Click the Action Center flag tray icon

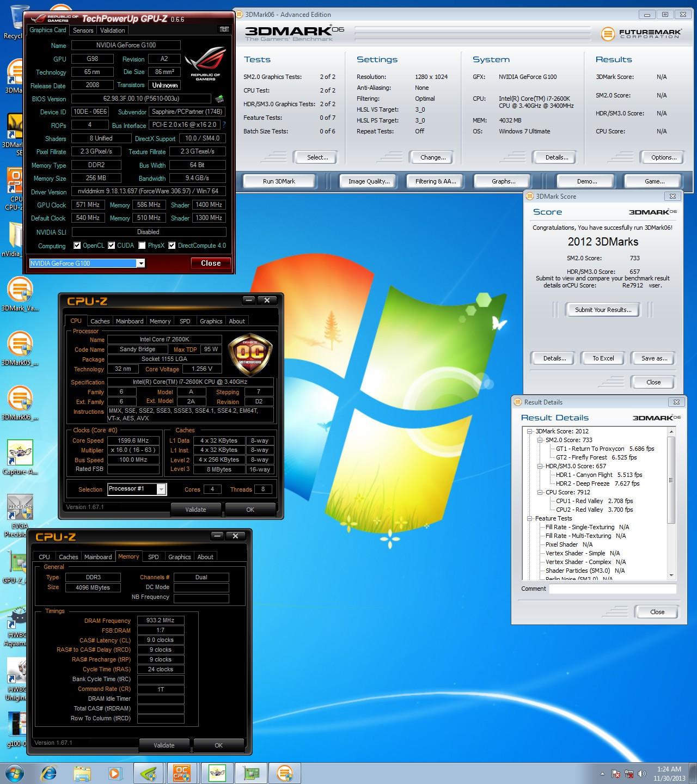coord(616,773)
